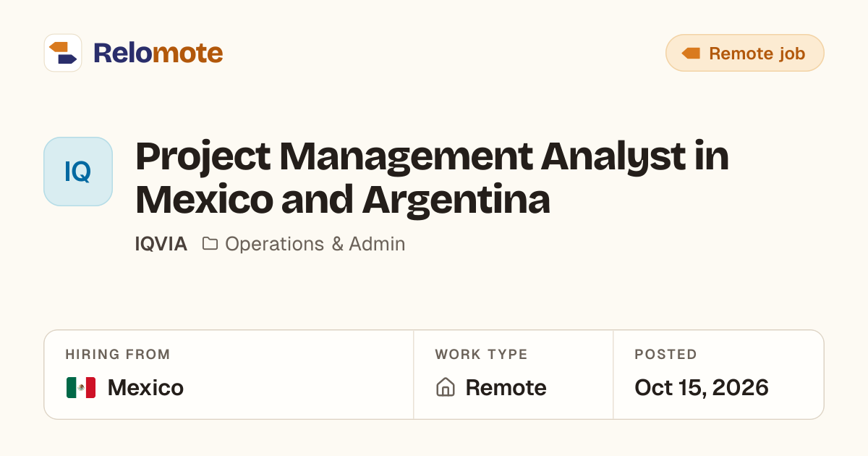Open the Project Management Analyst job title
The height and width of the screenshot is (456, 868).
[432, 178]
